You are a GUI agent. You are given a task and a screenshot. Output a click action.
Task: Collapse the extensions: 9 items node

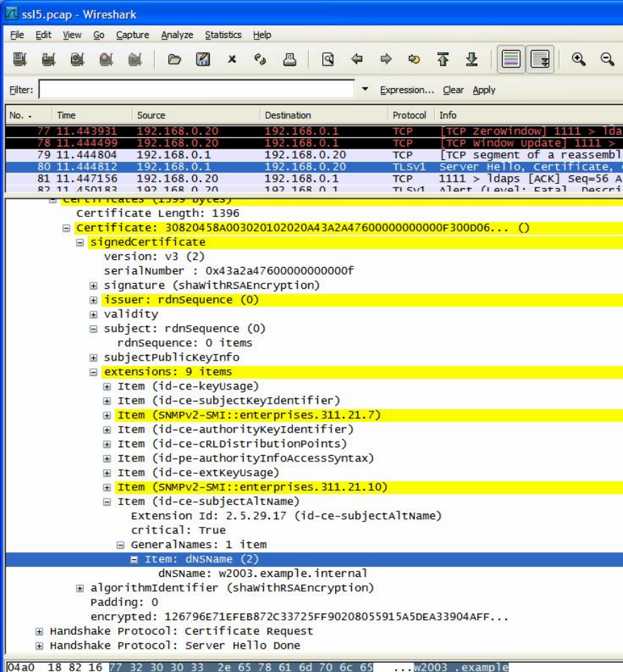pos(94,372)
